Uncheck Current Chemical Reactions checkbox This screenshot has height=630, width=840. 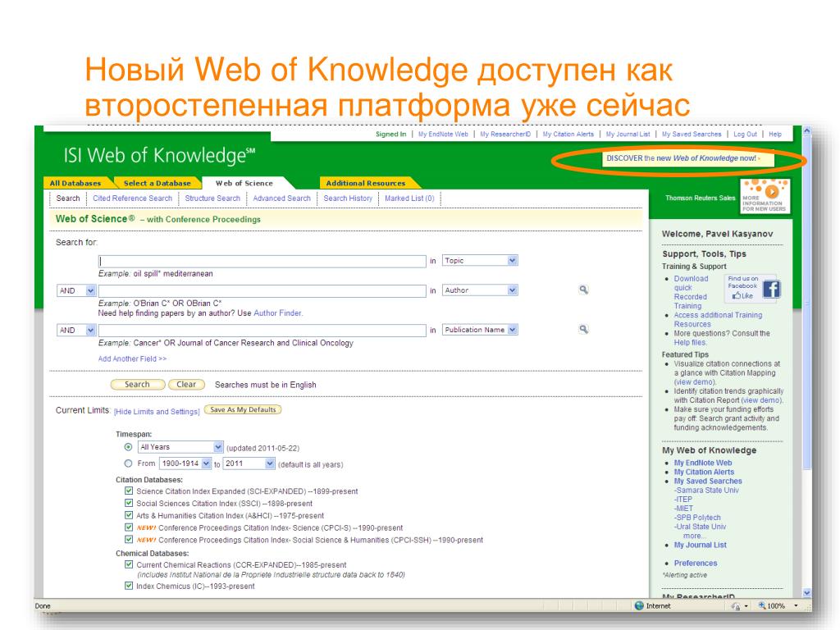tap(129, 564)
